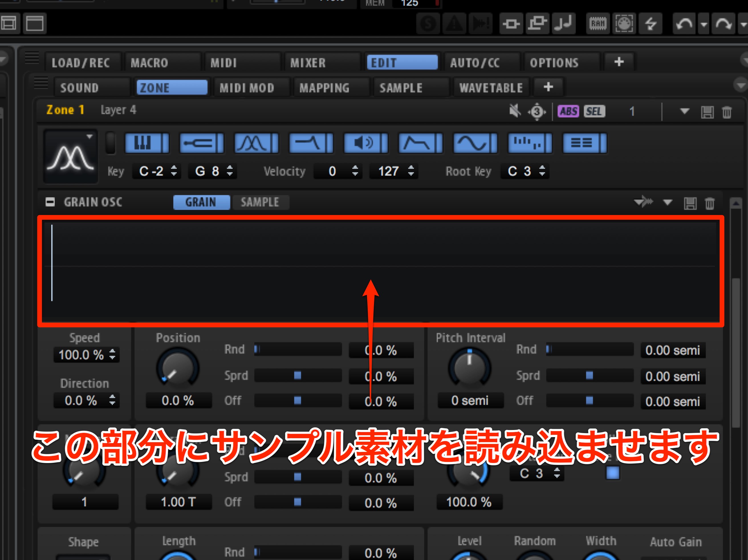Show the Grain Oscillator section icon
This screenshot has height=560, width=748.
(x=256, y=143)
